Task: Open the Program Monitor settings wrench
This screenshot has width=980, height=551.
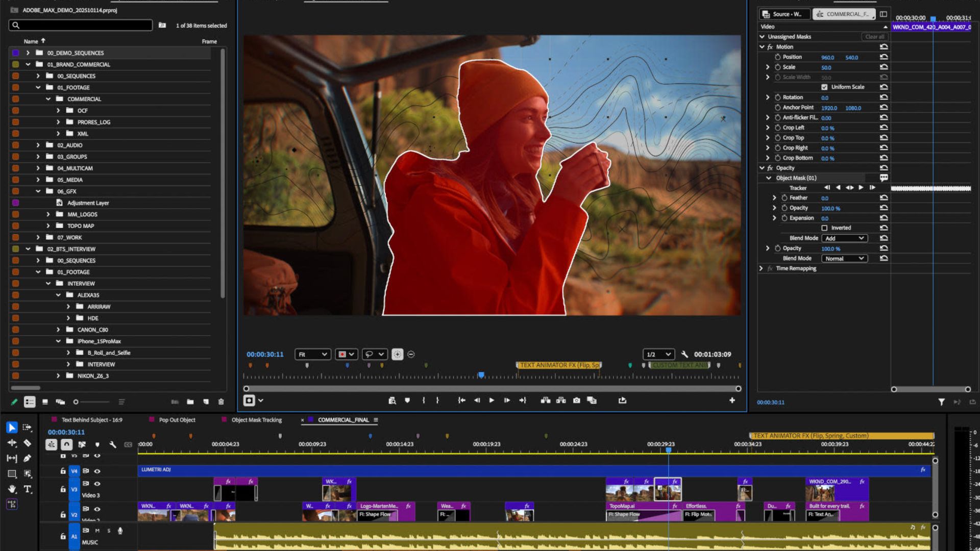Action: (684, 354)
